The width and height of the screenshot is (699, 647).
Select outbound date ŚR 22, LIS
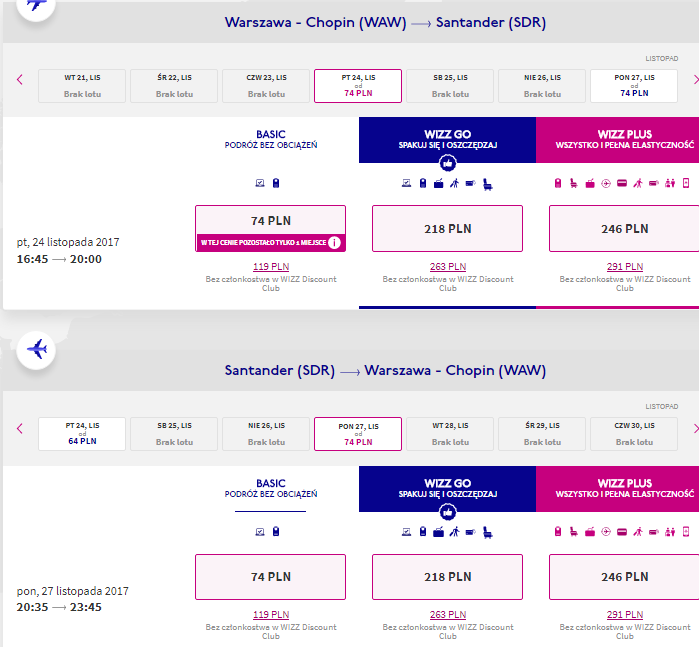(x=174, y=86)
